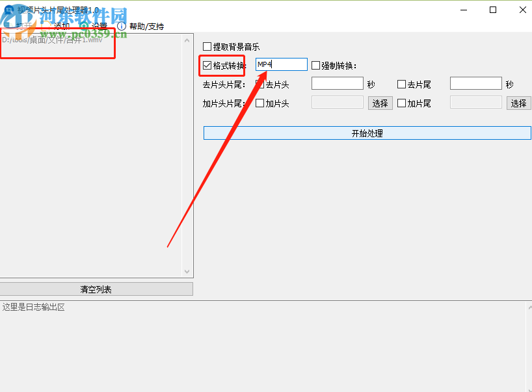Click the 加片尾 file path field
Image resolution: width=532 pixels, height=392 pixels.
(476, 103)
